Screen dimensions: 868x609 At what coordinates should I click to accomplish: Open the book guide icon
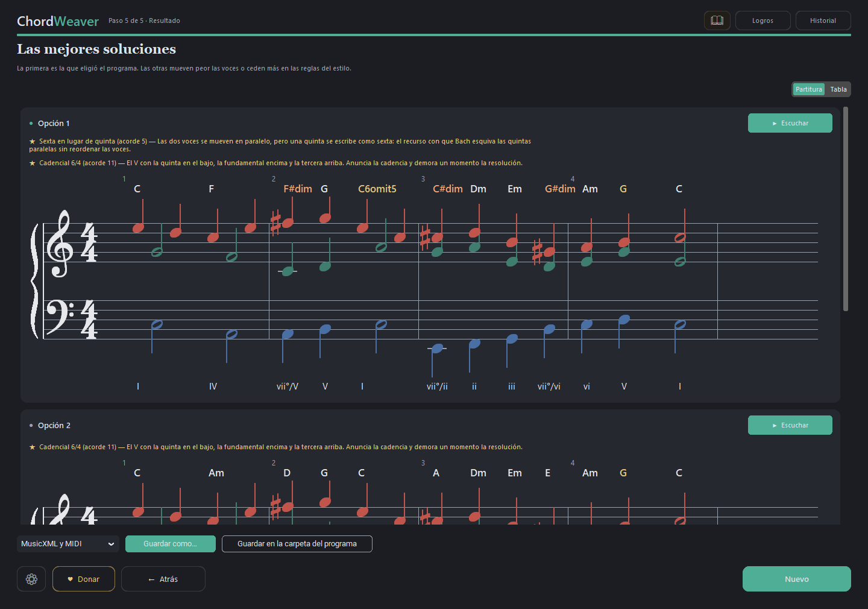[x=717, y=21]
